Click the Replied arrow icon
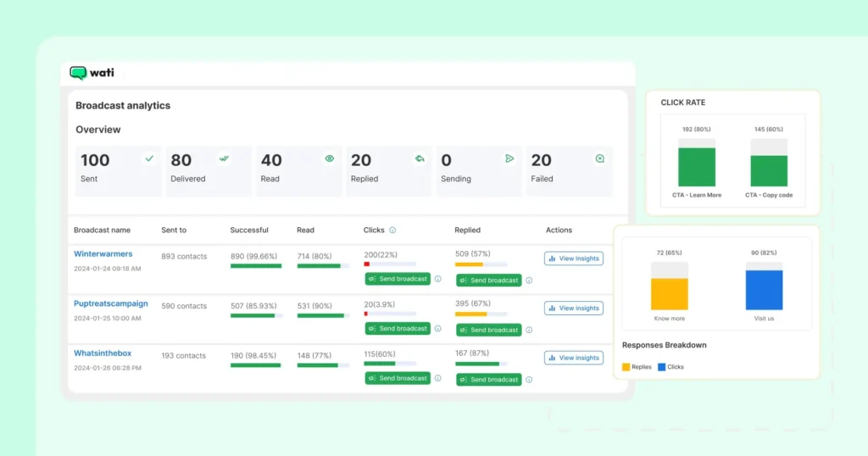Screen dimensions: 868x456 pos(419,158)
